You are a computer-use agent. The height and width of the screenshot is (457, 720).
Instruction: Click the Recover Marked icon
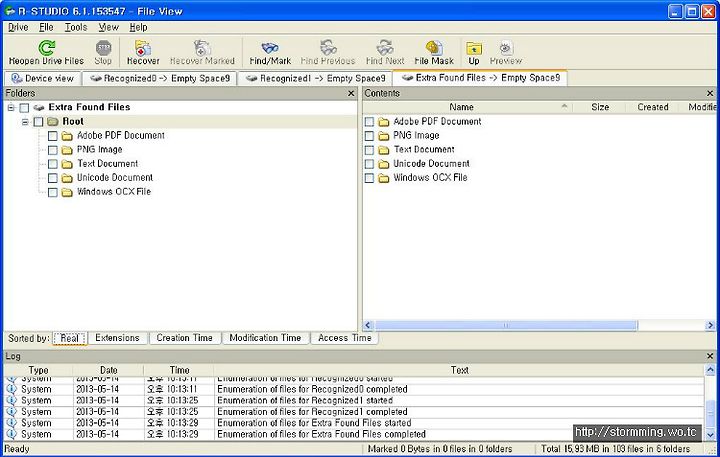[x=202, y=48]
